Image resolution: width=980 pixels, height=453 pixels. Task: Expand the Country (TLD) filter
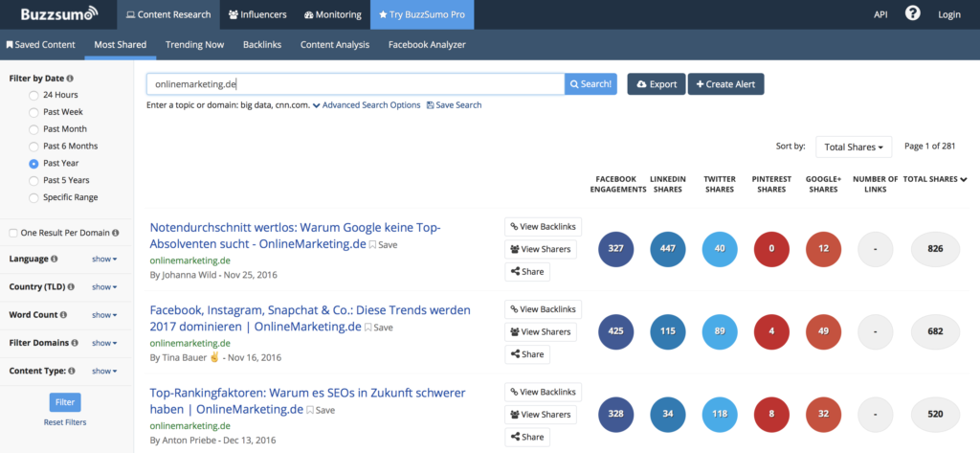click(x=104, y=287)
